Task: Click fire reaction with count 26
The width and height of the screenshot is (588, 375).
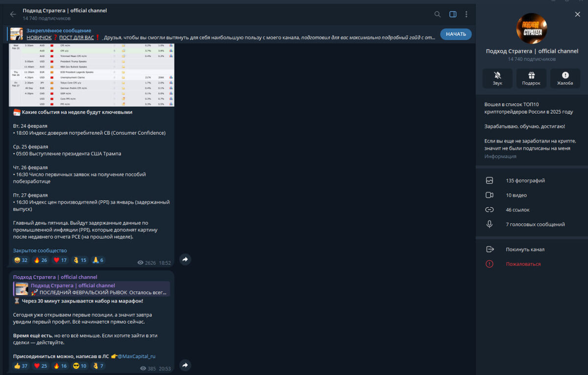Action: 41,260
